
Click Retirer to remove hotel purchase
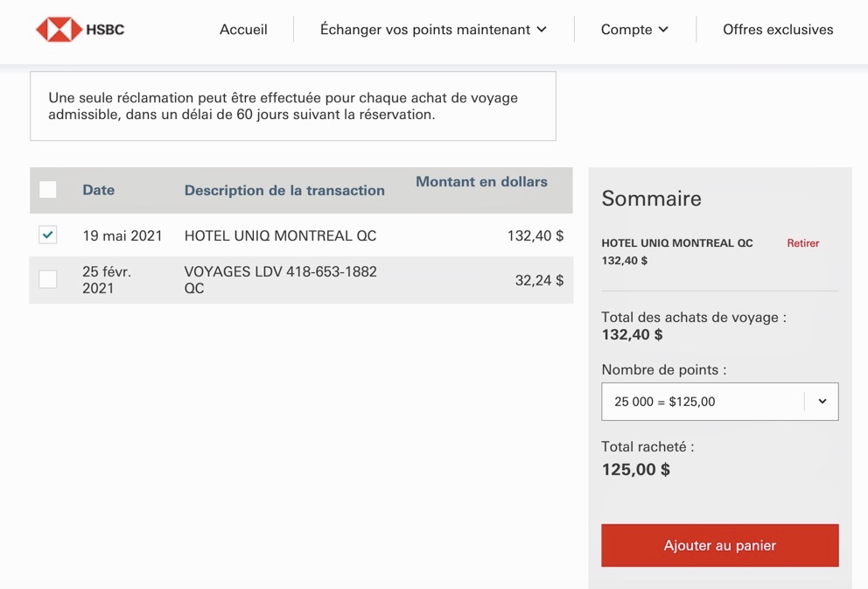click(802, 243)
